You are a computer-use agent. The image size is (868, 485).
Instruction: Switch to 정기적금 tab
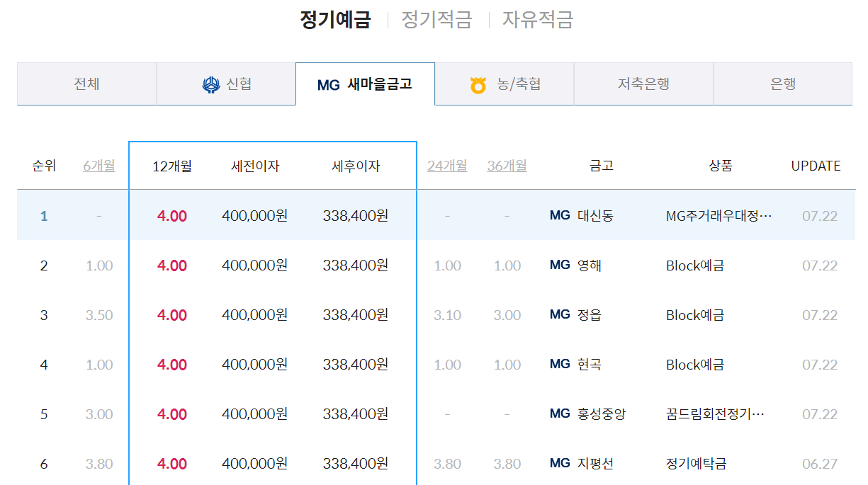coord(436,19)
